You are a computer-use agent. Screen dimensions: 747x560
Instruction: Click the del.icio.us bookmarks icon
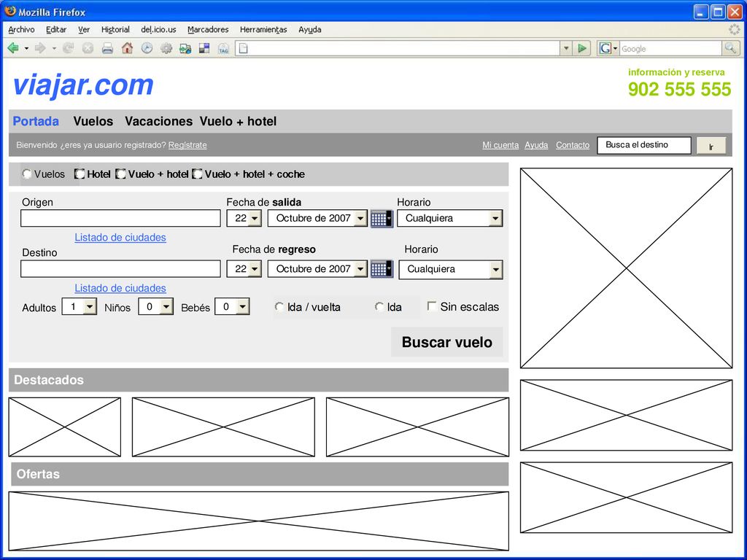[x=185, y=48]
